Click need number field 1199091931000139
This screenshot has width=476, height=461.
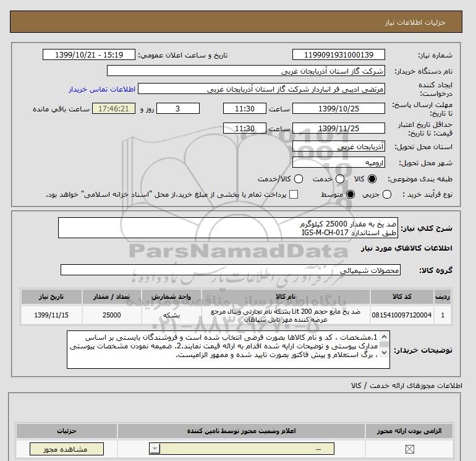click(339, 54)
